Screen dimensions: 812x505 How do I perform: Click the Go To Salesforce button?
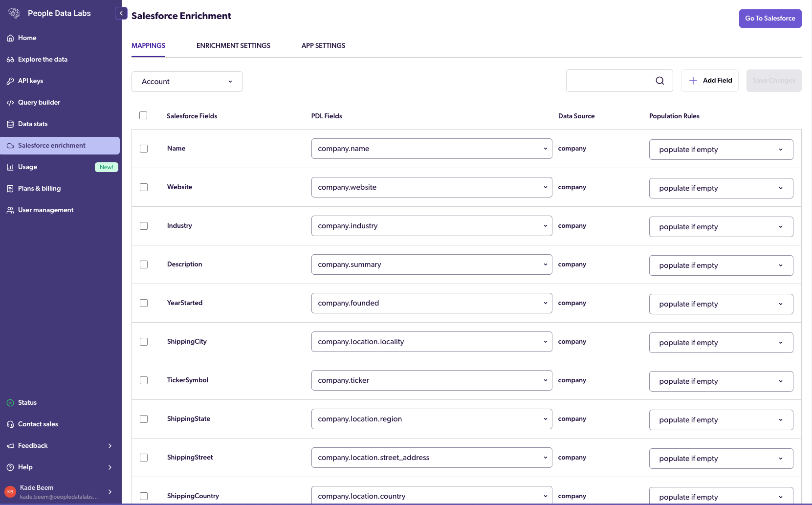coord(770,19)
